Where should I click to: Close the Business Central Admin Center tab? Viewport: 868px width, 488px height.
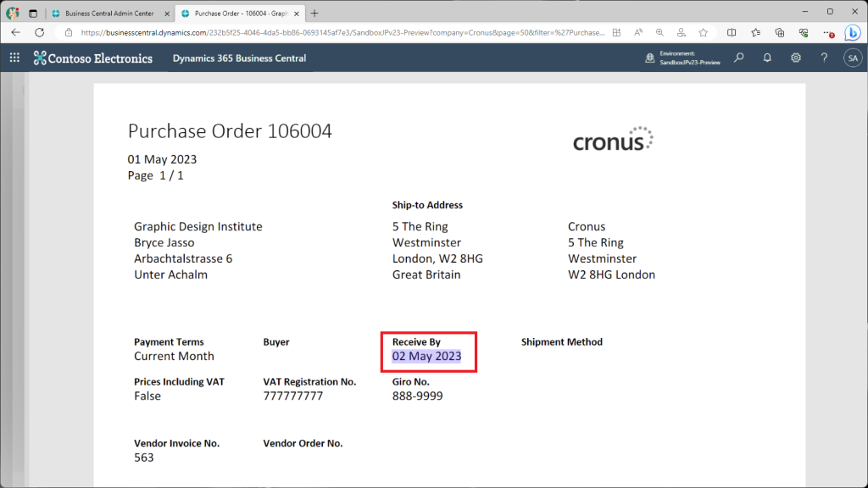pos(167,14)
